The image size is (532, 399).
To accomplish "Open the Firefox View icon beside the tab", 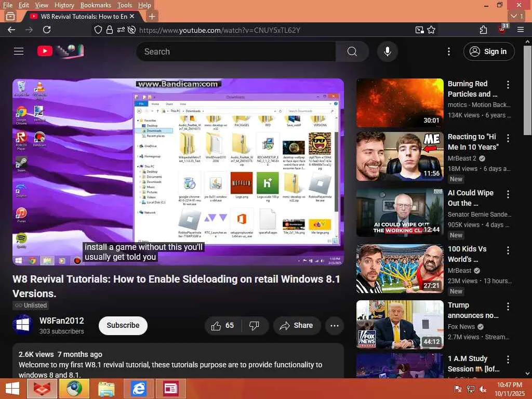I will 10,16.
